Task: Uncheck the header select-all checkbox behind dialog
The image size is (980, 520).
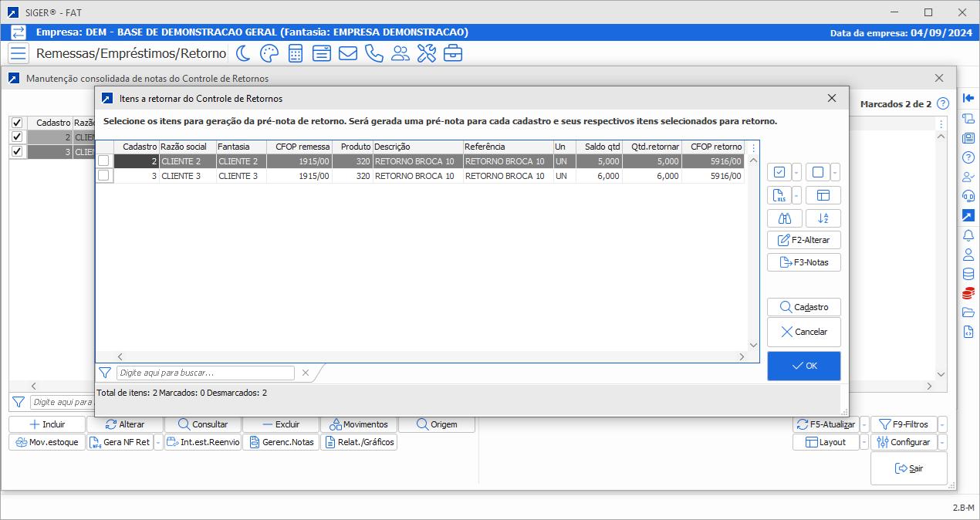Action: (16, 123)
